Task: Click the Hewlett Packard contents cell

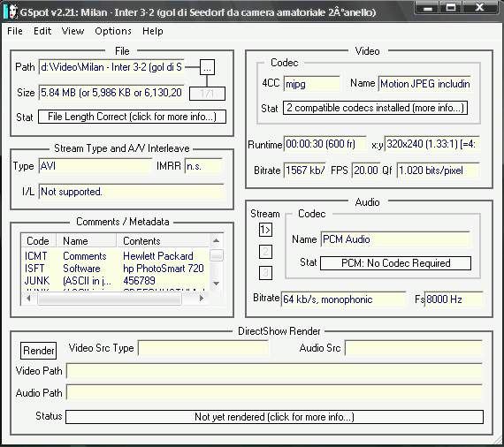Action: (158, 256)
